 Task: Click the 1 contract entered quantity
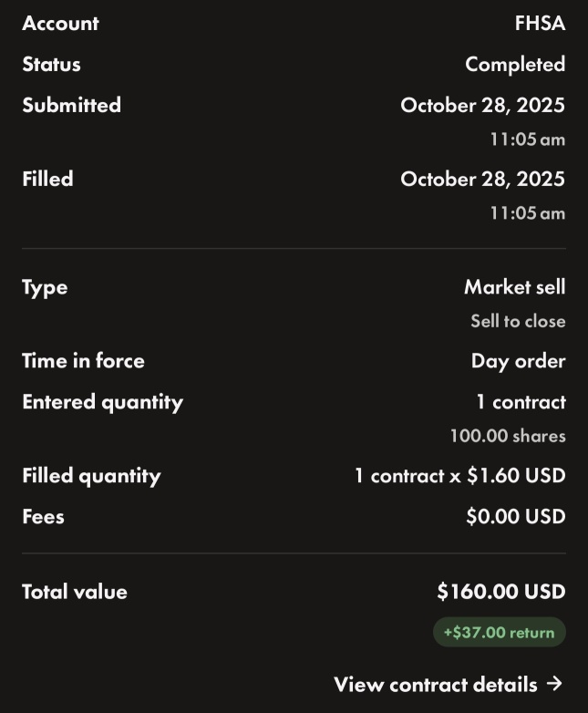coord(521,402)
